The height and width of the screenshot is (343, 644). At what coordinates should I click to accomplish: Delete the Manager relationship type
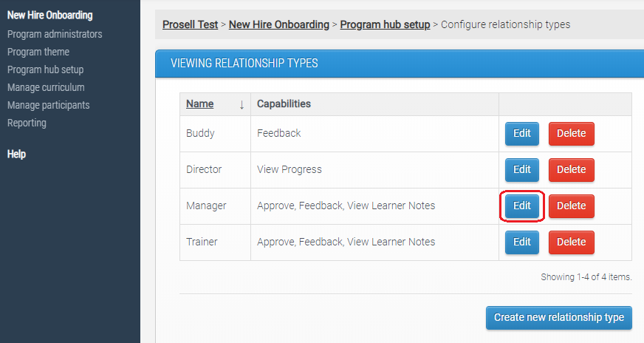pyautogui.click(x=571, y=206)
